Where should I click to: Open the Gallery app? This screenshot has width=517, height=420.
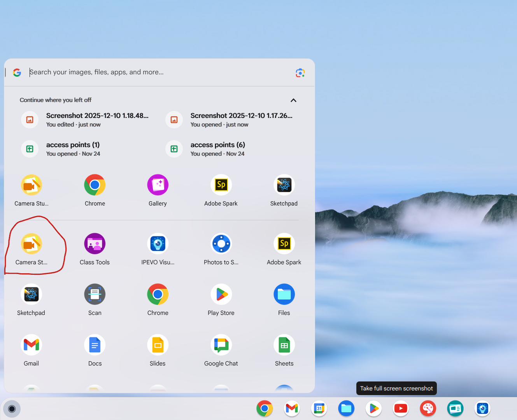pos(158,185)
